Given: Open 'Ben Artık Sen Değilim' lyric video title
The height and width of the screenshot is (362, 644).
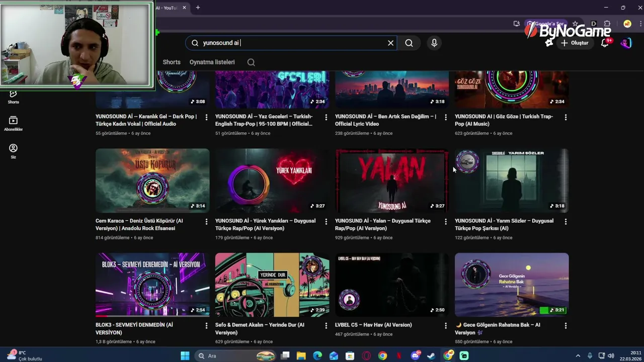Looking at the screenshot, I should tap(385, 120).
